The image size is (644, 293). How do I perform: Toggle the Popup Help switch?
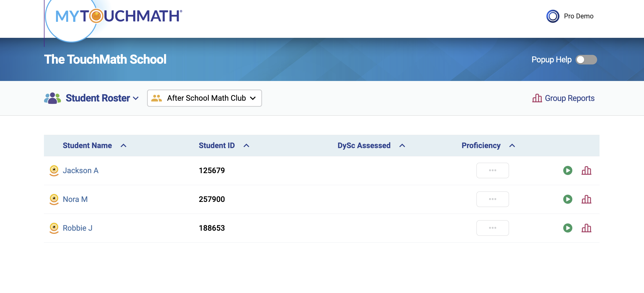click(586, 60)
